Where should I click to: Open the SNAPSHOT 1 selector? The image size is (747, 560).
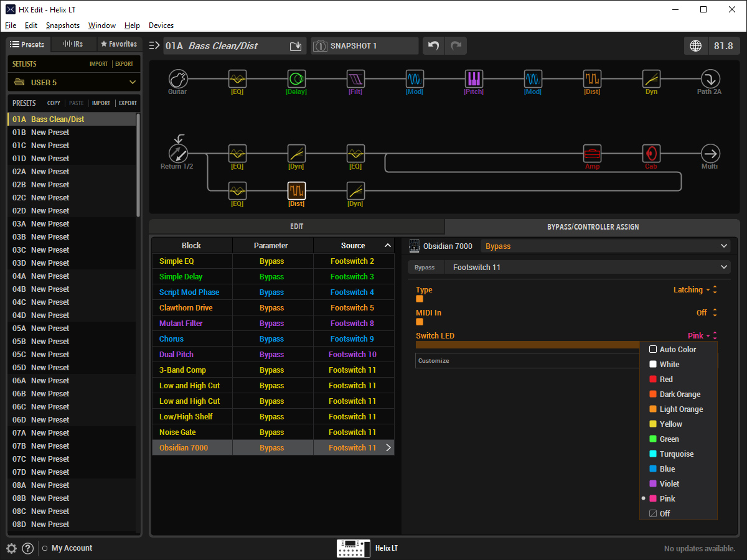tap(365, 46)
